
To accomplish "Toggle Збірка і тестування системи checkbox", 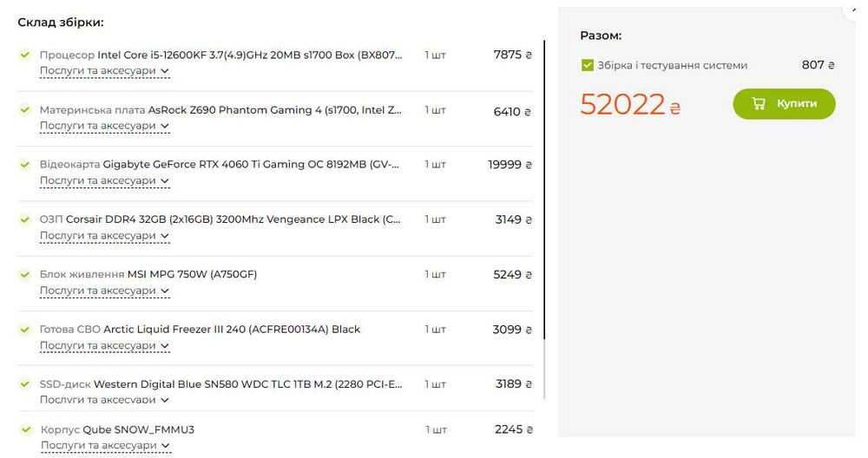I will coord(588,65).
